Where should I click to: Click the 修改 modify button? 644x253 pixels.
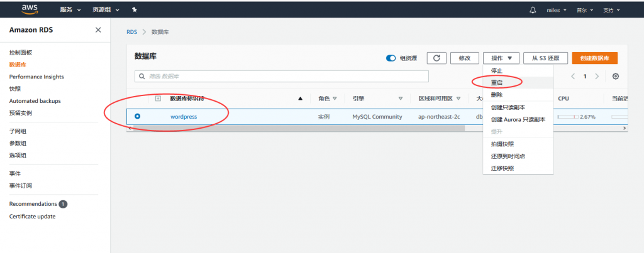[x=465, y=58]
